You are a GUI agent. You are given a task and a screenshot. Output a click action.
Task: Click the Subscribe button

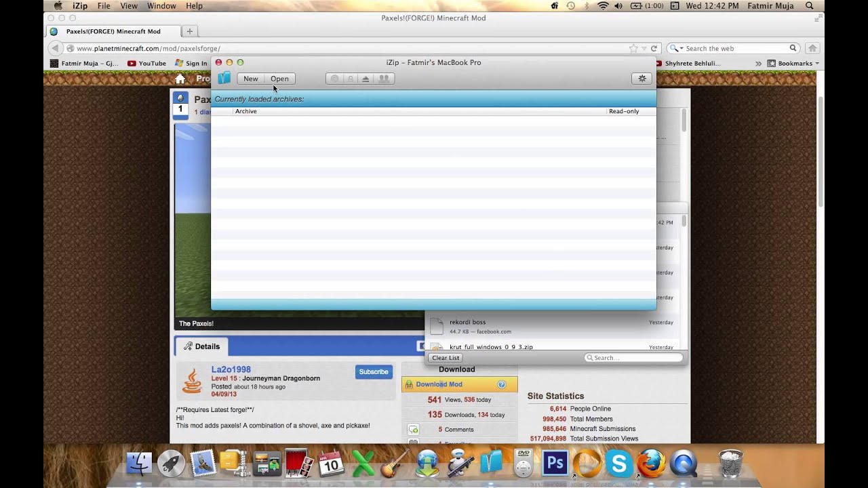[374, 372]
